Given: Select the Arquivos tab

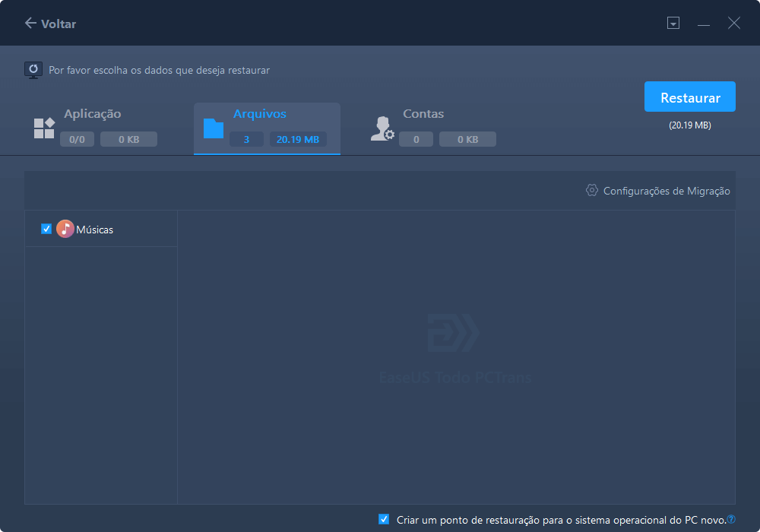Looking at the screenshot, I should [267, 128].
